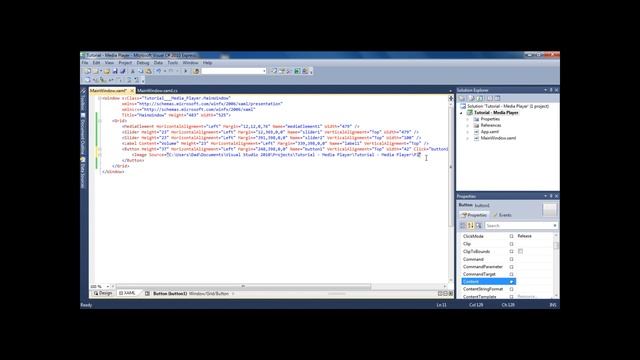Click the View Designer icon in Solution Explorer
640x360 pixels.
coord(497,98)
